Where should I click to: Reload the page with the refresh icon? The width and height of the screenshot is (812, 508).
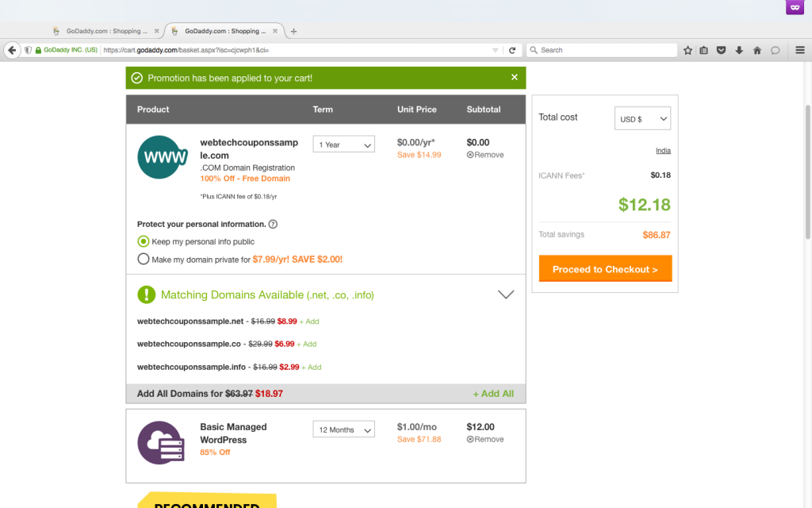pyautogui.click(x=512, y=50)
